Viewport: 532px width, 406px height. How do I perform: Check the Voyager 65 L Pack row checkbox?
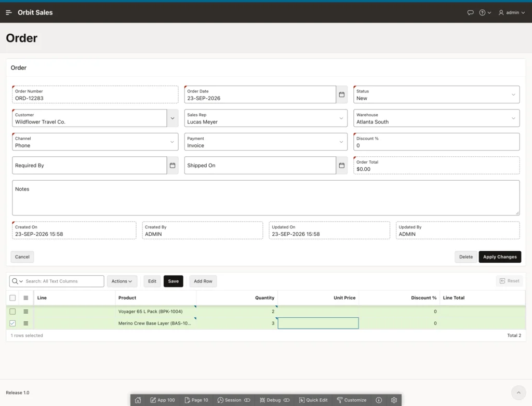[x=12, y=312]
